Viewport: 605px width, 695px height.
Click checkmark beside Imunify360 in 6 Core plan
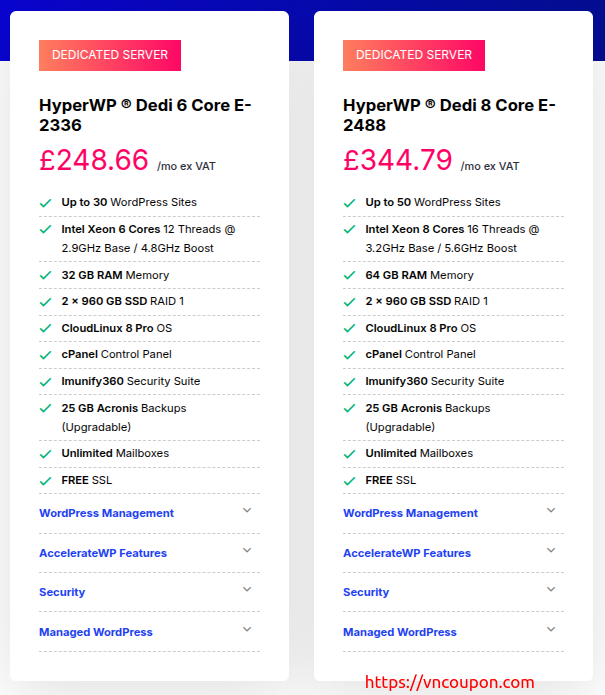pyautogui.click(x=46, y=382)
